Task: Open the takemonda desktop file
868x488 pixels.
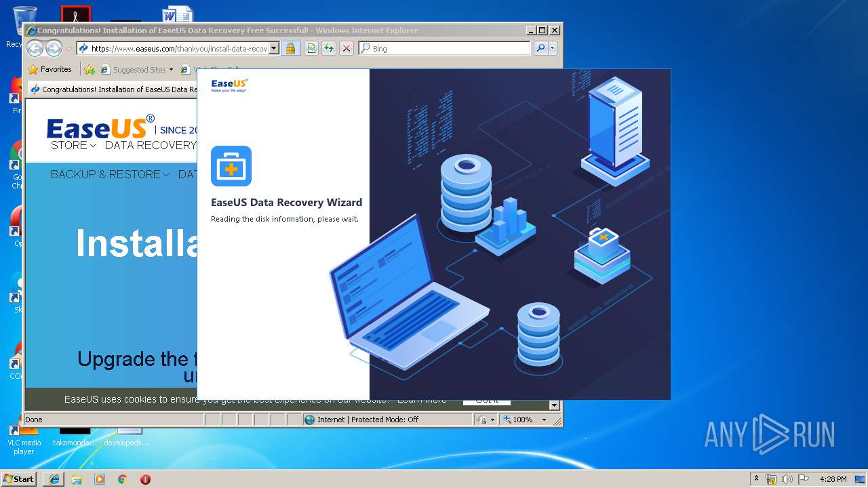Action: point(75,436)
